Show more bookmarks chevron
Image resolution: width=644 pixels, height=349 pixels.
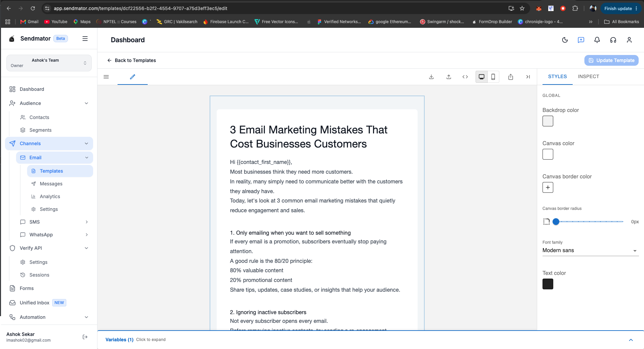tap(591, 22)
